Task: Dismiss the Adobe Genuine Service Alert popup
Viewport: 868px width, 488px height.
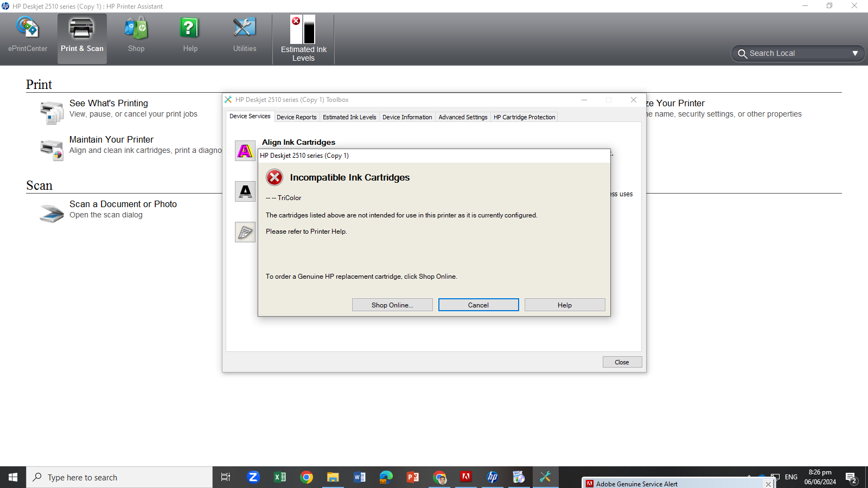Action: pyautogui.click(x=768, y=484)
